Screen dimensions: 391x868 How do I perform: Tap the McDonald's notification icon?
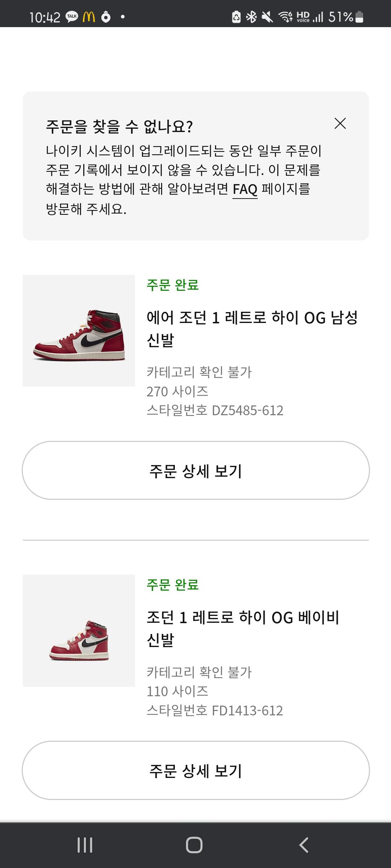coord(89,17)
